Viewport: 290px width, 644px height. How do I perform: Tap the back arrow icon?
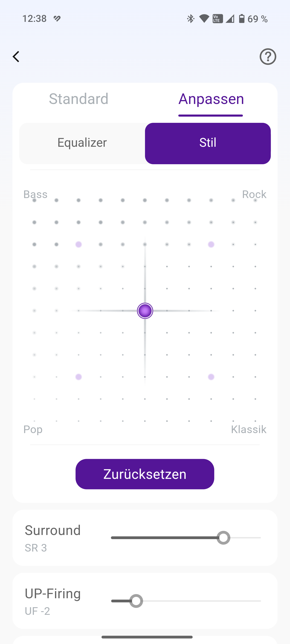click(x=16, y=57)
